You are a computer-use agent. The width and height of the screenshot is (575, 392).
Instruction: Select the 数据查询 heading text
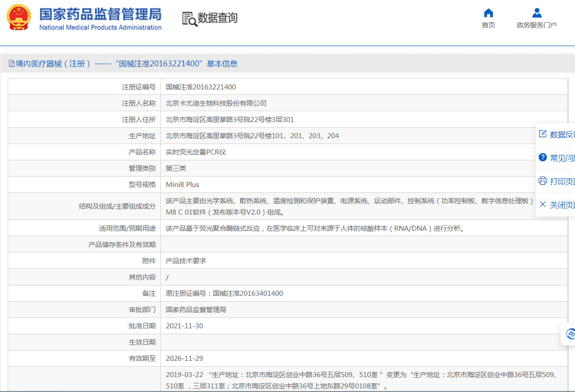coord(217,18)
